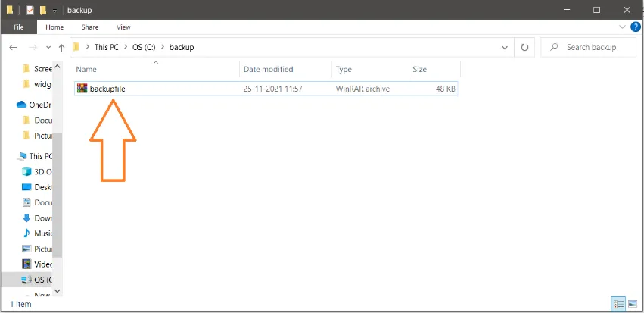The width and height of the screenshot is (644, 313).
Task: Expand the ribbon with the chevron
Action: 622,27
